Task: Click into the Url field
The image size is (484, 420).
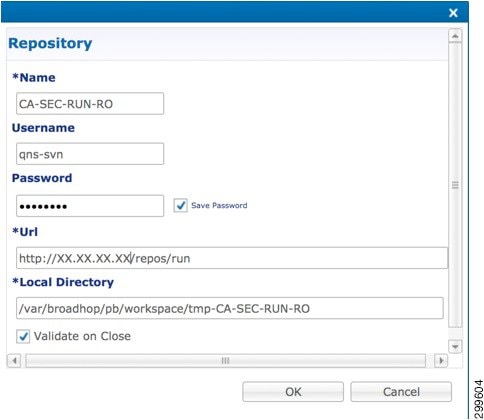Action: point(232,258)
